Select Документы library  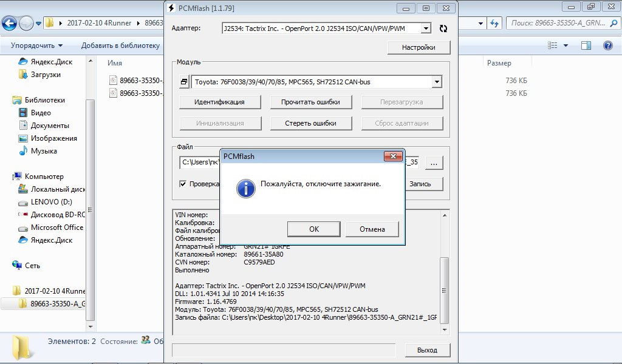point(44,126)
